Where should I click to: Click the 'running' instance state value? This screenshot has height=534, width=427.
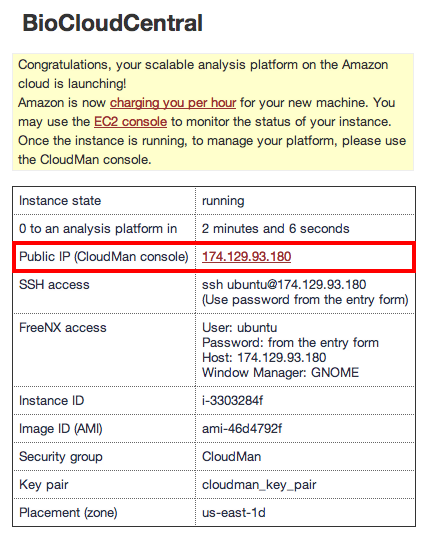click(223, 201)
